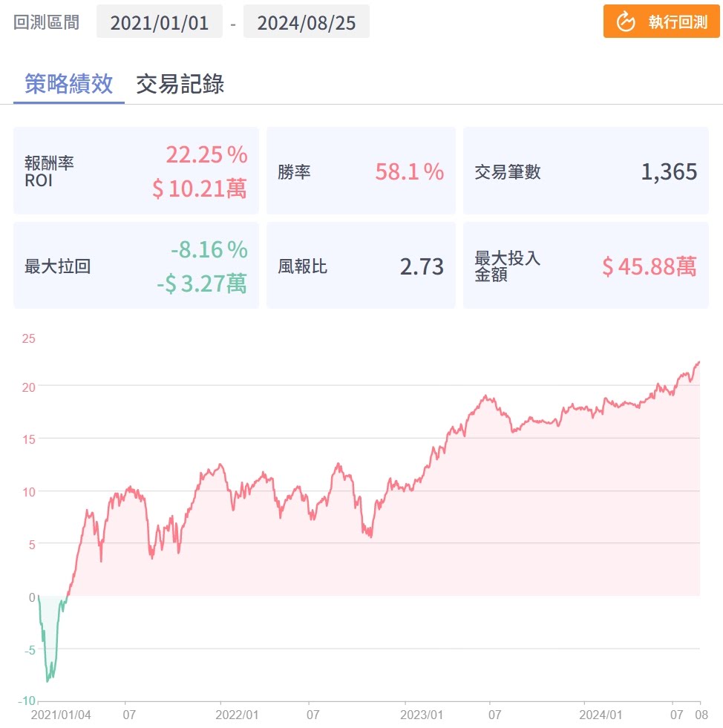Screen dimensions: 723x728
Task: Click the 2022/01 x-axis label
Action: click(x=236, y=715)
